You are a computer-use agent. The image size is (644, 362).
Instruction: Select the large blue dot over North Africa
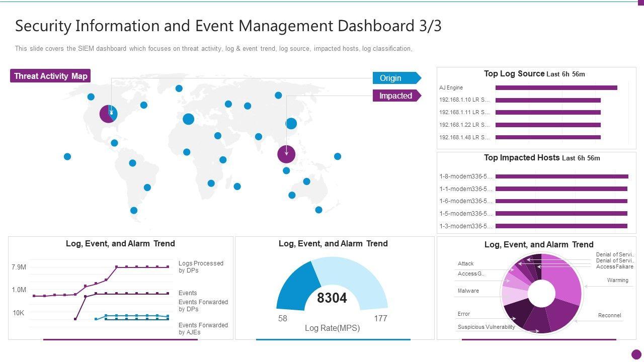point(189,119)
